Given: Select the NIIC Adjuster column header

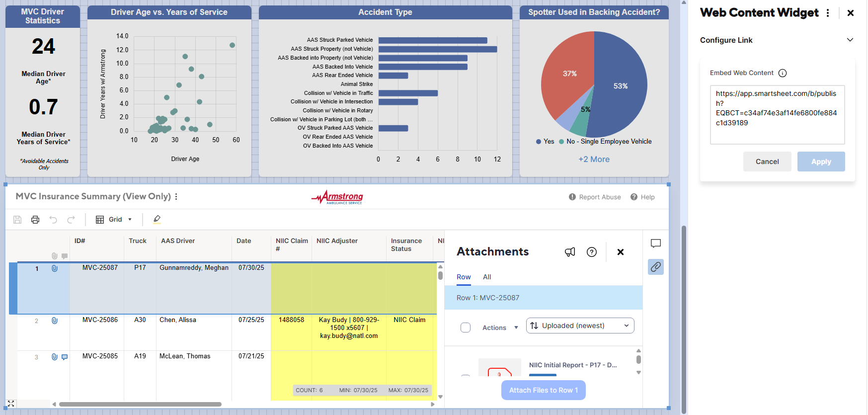Looking at the screenshot, I should pos(337,241).
